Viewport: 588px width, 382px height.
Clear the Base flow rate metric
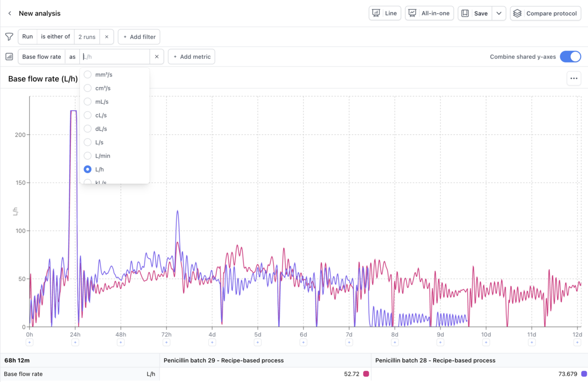[x=156, y=57]
